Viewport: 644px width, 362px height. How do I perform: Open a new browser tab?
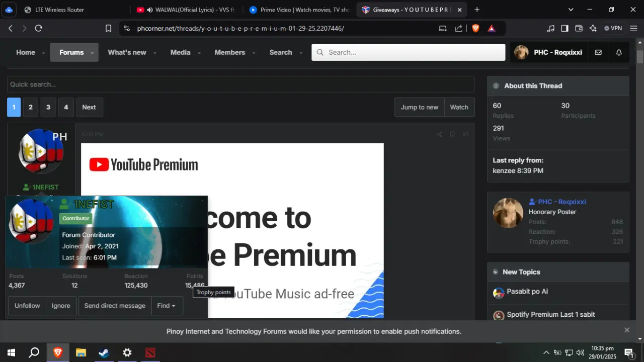[477, 10]
